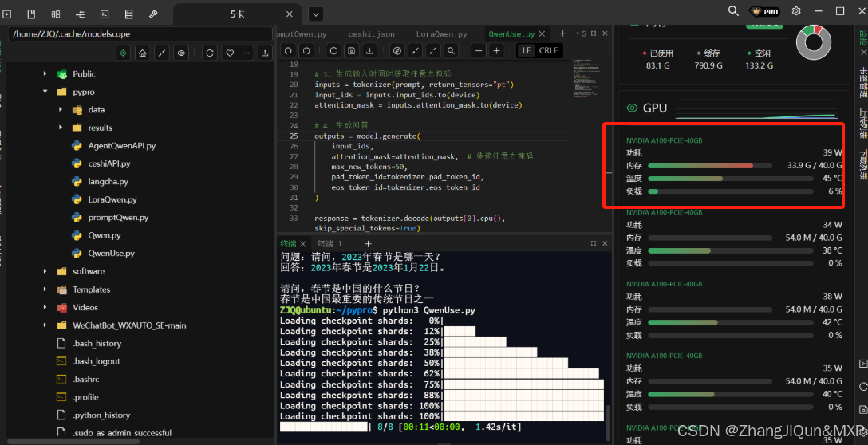Select ceshiAPI.py in file tree
868x445 pixels.
coord(109,163)
